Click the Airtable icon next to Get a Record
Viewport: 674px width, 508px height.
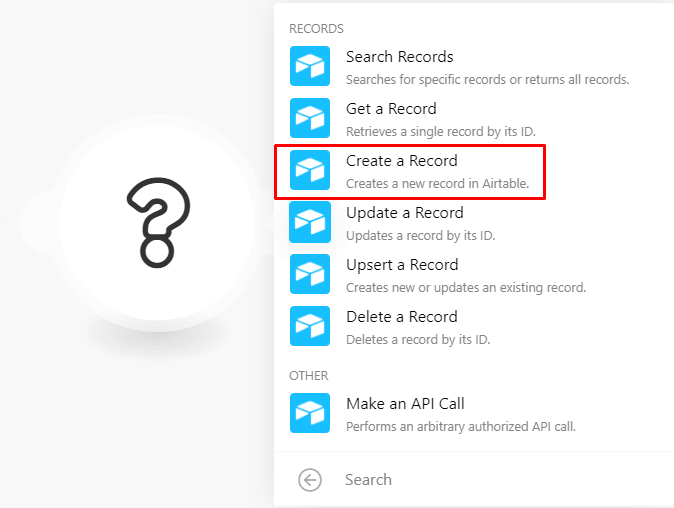(310, 118)
